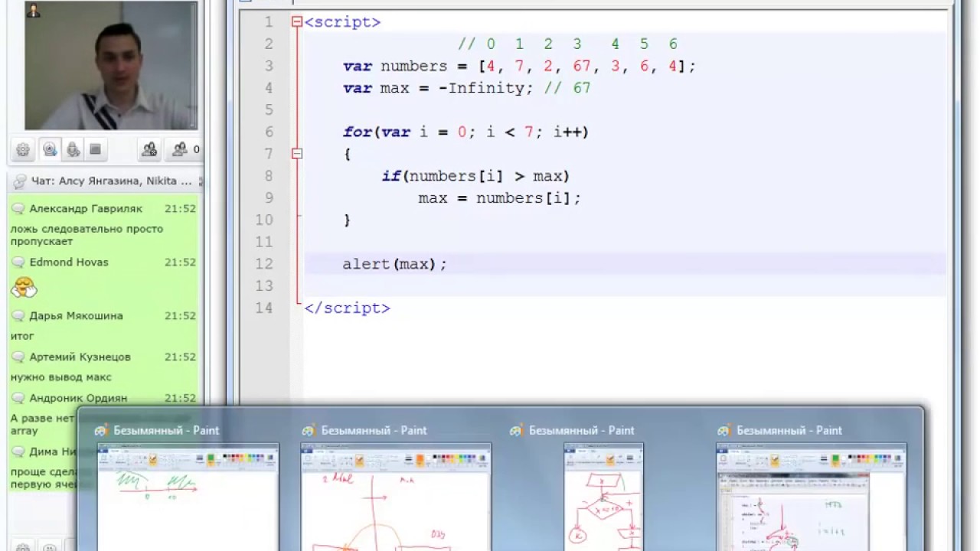Select the name Александр Гавриляк in chat

pyautogui.click(x=86, y=209)
